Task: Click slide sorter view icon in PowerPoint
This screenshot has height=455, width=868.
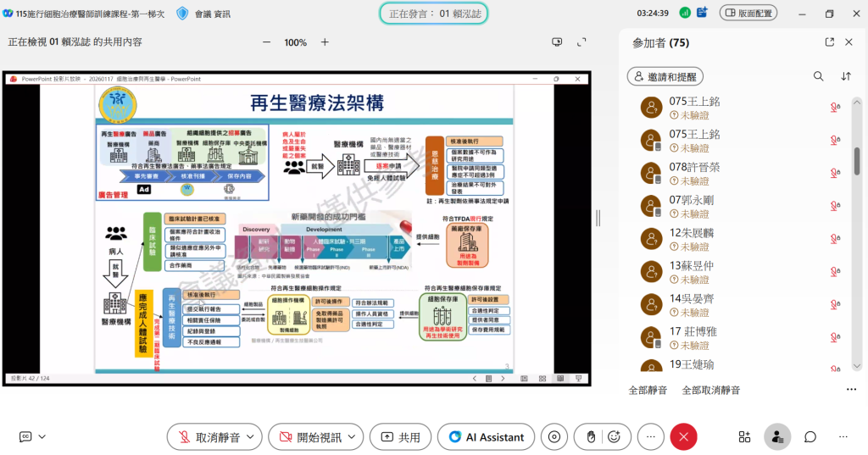Action: (x=542, y=379)
